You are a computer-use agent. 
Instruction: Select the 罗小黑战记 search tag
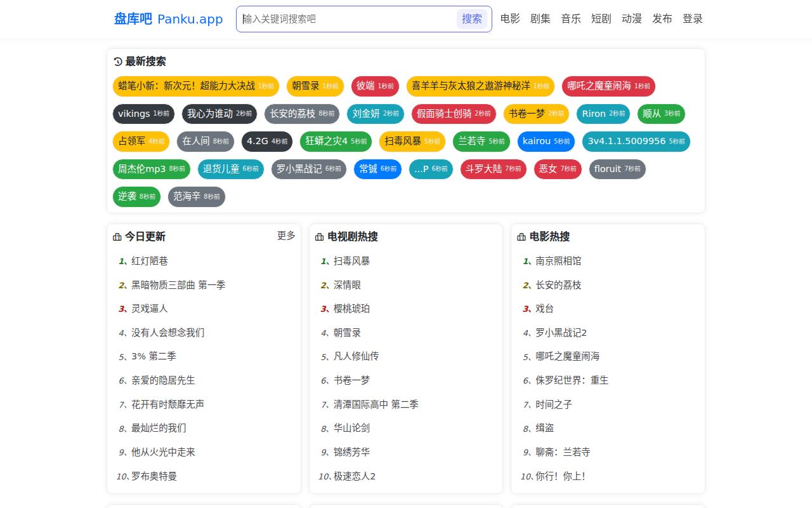click(x=309, y=169)
